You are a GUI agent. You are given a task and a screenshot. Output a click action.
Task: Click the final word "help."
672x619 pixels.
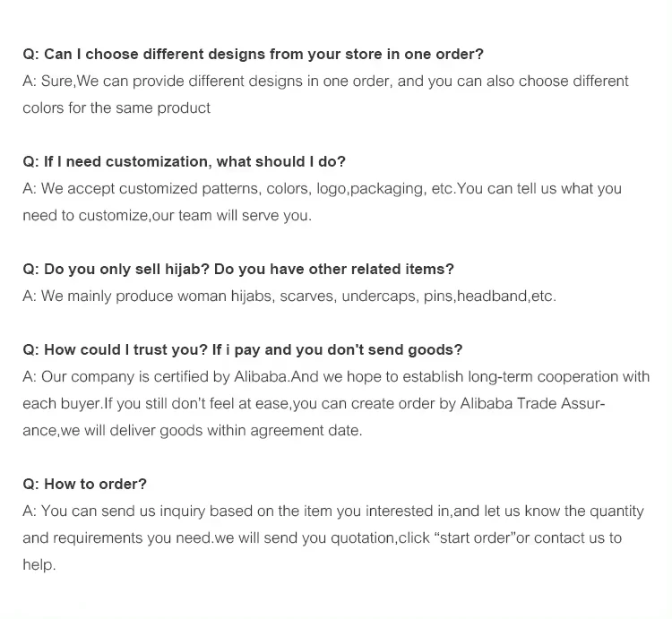[x=39, y=565]
